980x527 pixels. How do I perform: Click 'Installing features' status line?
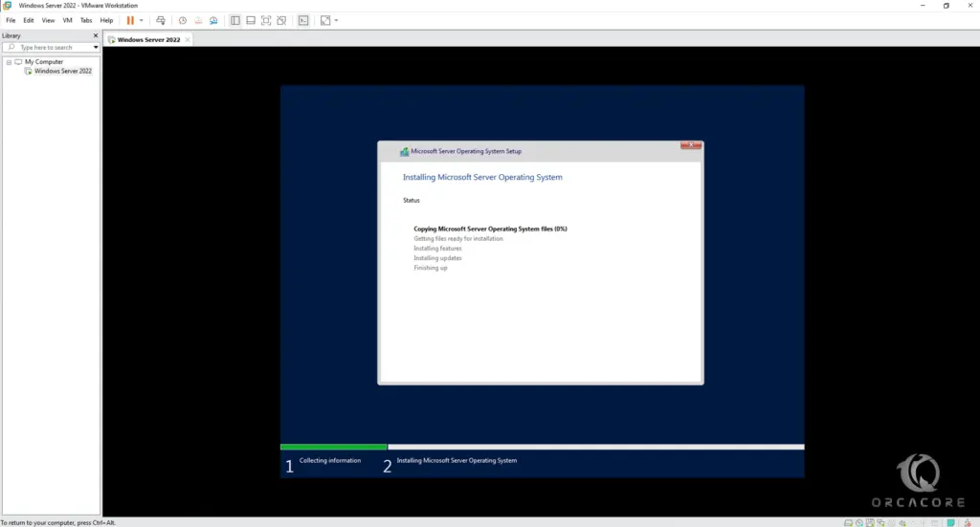point(437,248)
